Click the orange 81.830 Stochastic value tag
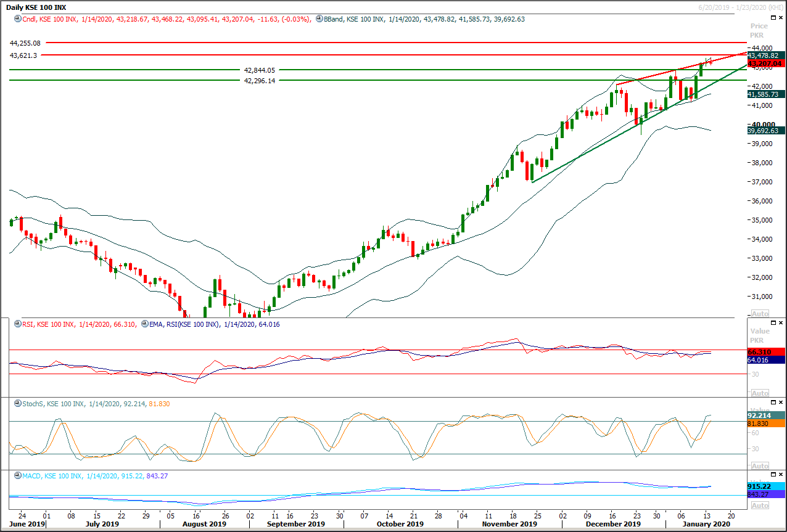This screenshot has height=532, width=787. tap(765, 424)
